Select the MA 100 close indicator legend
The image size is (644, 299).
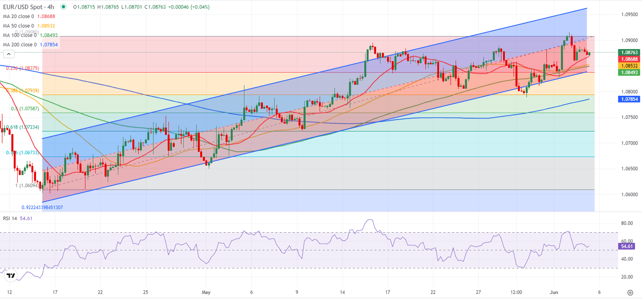coord(30,35)
